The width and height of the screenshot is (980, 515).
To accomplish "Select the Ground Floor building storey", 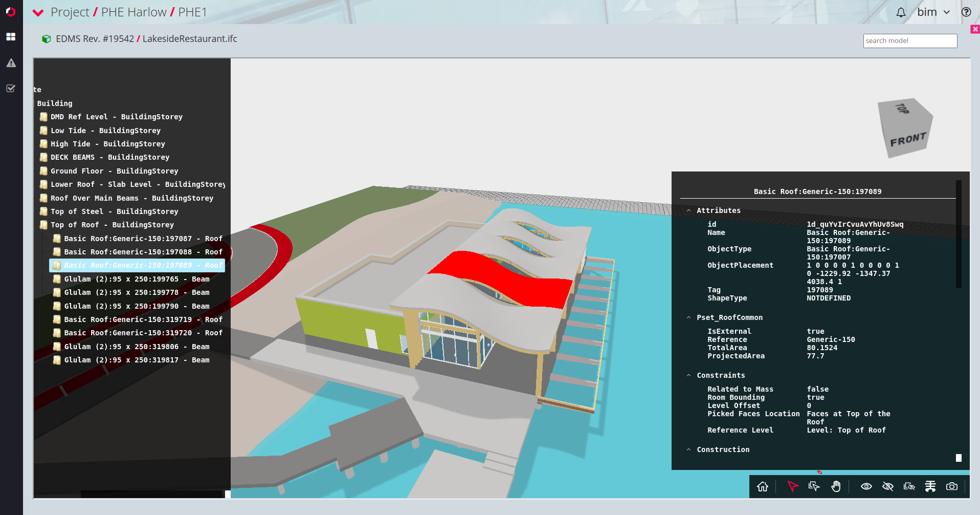I will click(x=114, y=171).
